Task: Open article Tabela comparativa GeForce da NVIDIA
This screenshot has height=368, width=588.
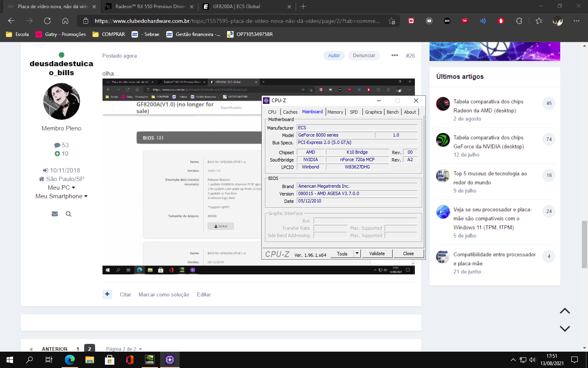Action: pyautogui.click(x=489, y=142)
